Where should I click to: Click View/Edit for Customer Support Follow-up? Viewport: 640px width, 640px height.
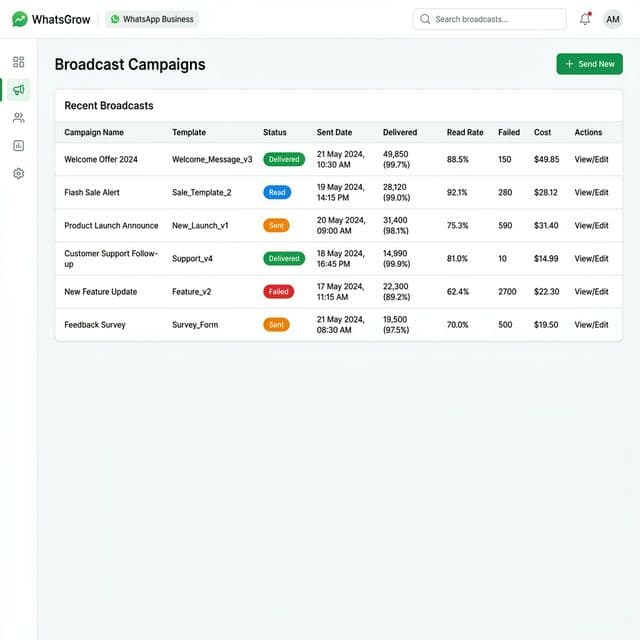point(591,259)
